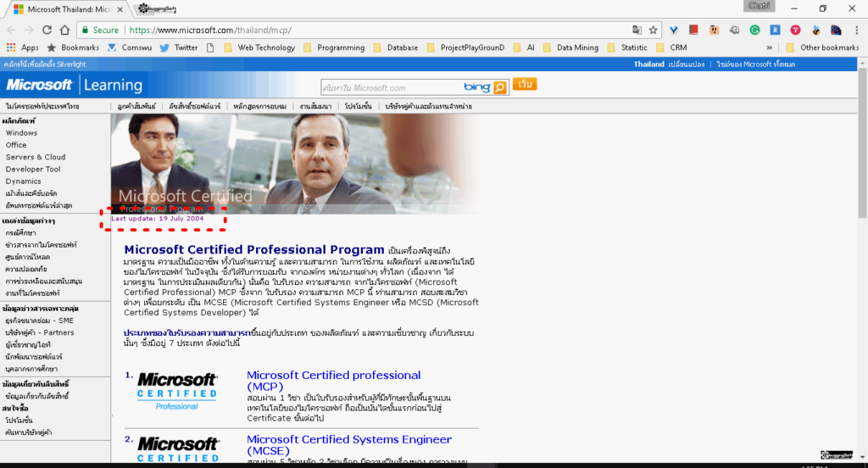Image resolution: width=868 pixels, height=468 pixels.
Task: Open the Other bookmarks folder
Action: [822, 47]
